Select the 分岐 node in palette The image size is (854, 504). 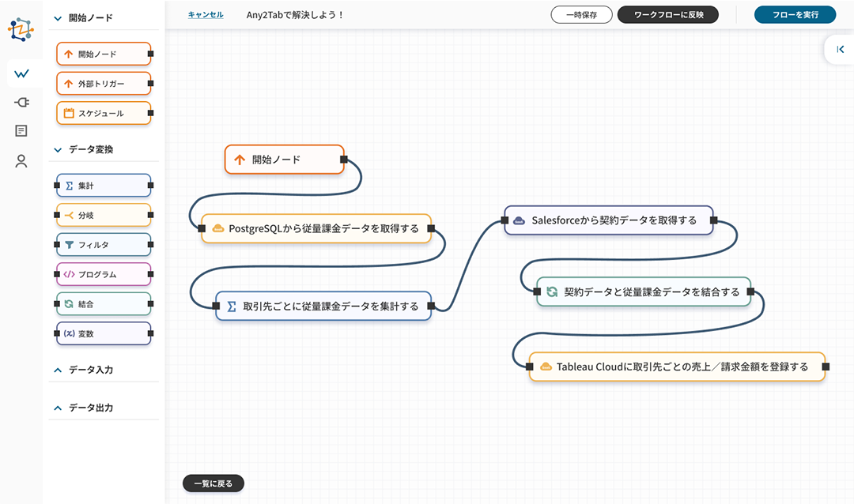(103, 215)
